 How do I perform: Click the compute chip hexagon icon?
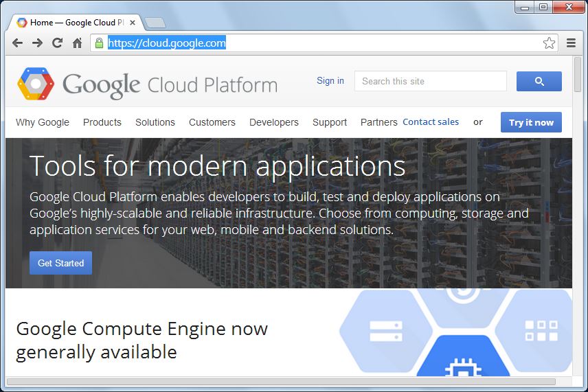coord(464,357)
